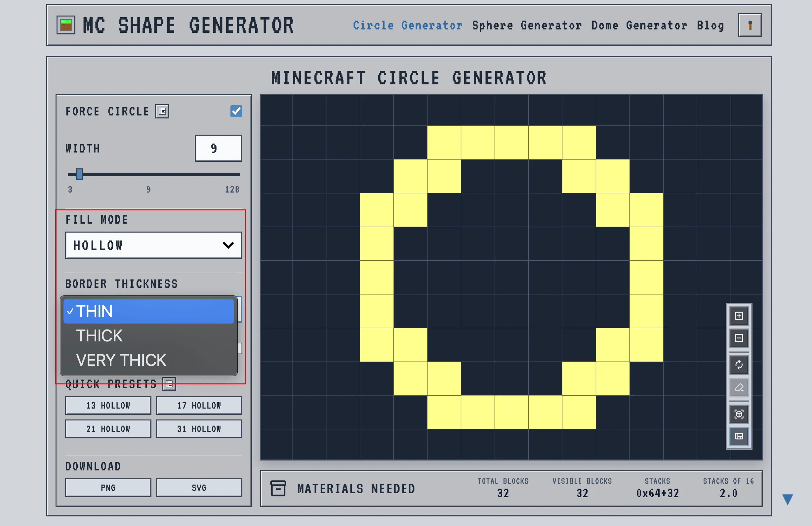Apply the 31 Hollow preset
The height and width of the screenshot is (526, 812).
pos(199,429)
